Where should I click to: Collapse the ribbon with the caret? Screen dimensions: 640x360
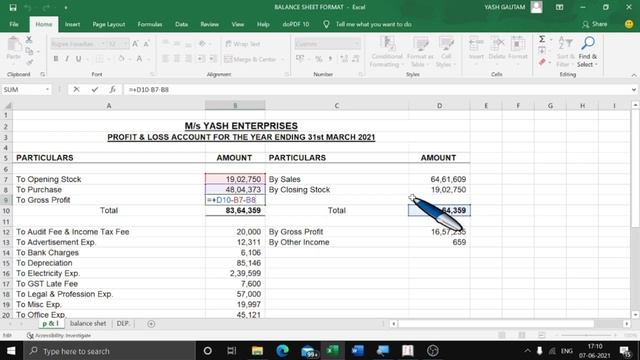tap(633, 75)
